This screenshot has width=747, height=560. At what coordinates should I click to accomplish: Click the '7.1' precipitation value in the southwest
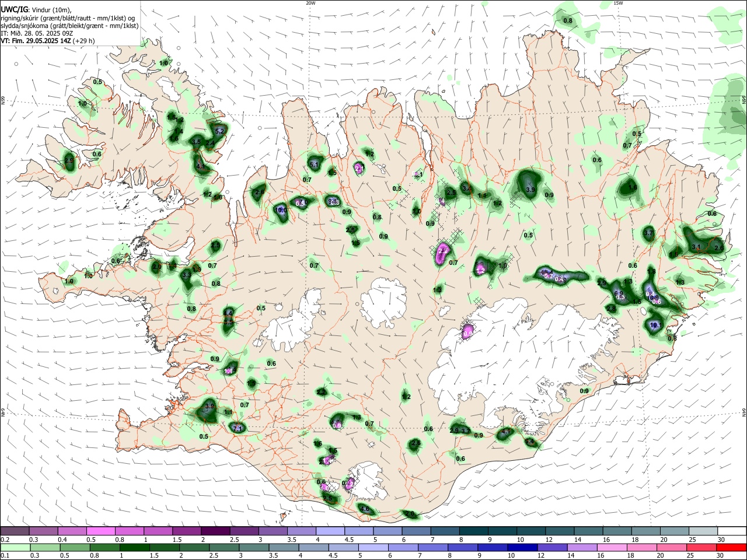[238, 429]
